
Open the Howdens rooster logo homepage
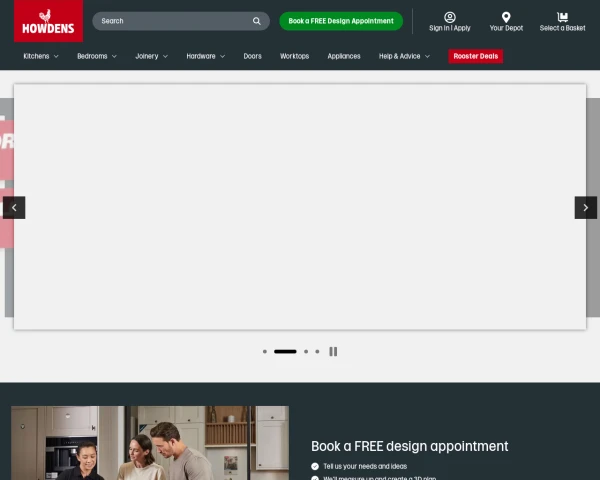[49, 21]
